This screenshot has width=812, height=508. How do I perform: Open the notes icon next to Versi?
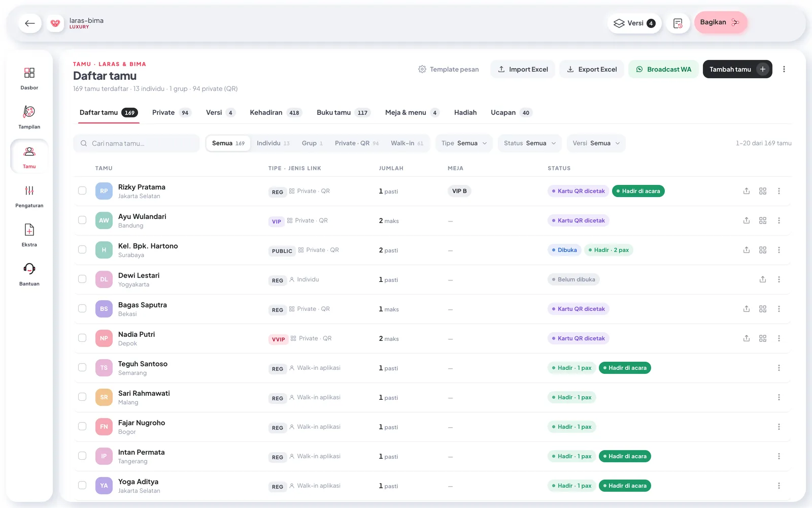point(678,23)
